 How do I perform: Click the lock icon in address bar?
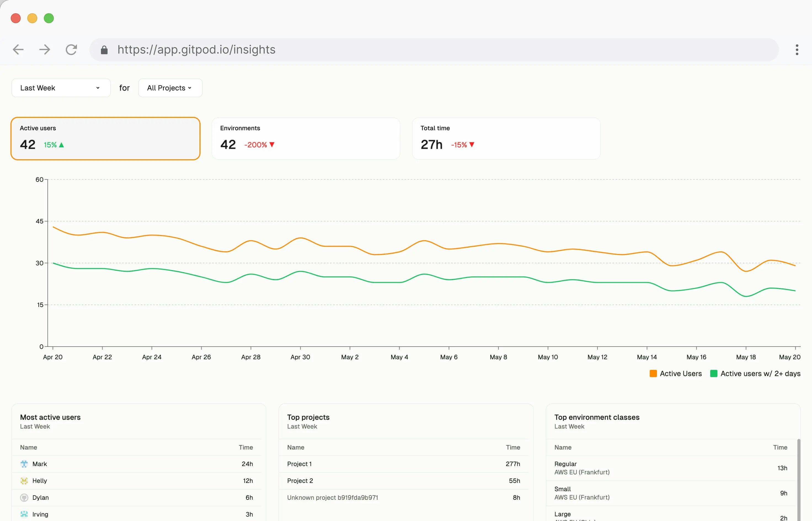coord(104,50)
